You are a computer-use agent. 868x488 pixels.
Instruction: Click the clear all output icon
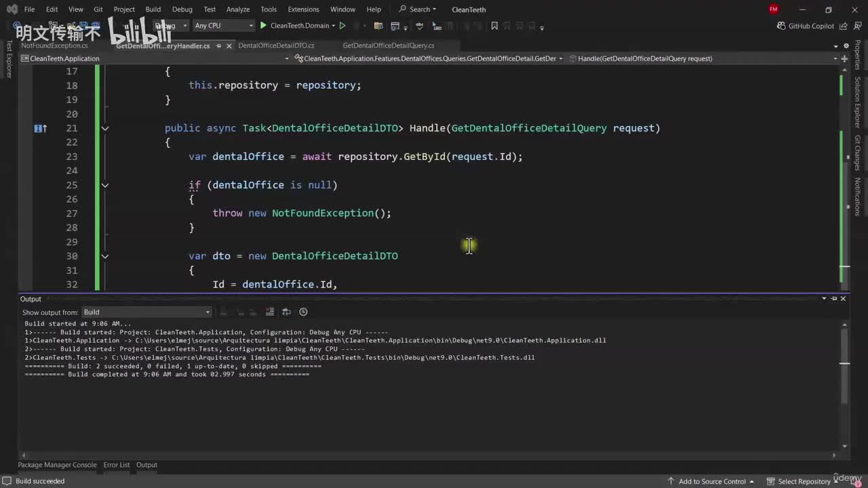pyautogui.click(x=270, y=312)
